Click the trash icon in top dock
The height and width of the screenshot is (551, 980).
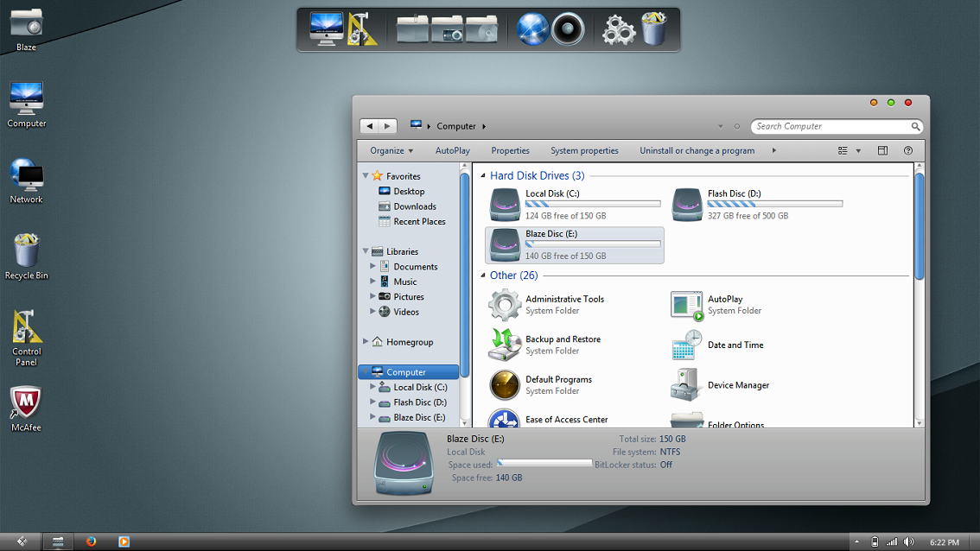[654, 29]
